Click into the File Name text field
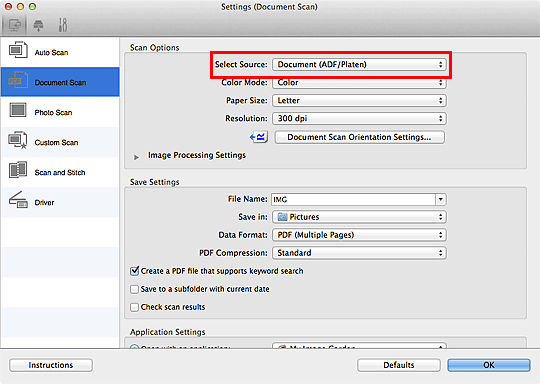The image size is (540, 384). [x=354, y=199]
